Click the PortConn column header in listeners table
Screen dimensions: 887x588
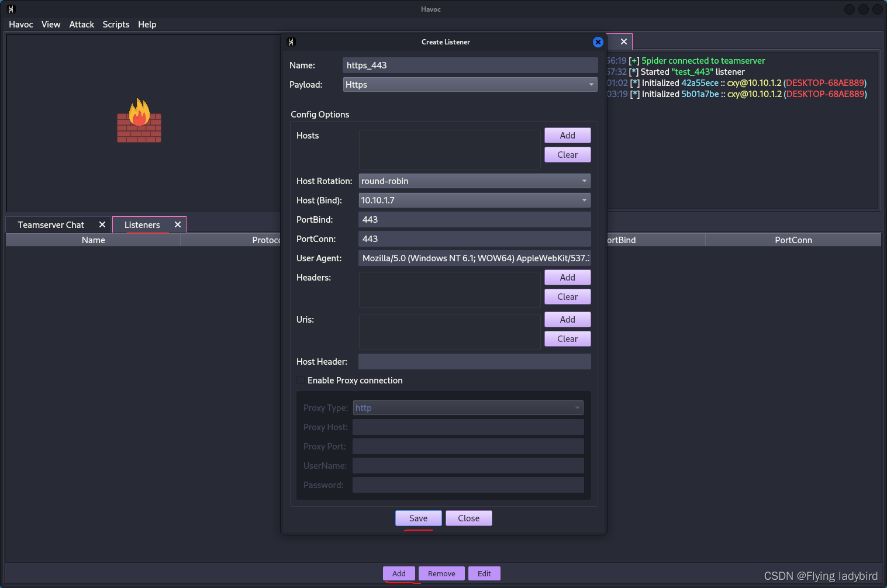793,240
